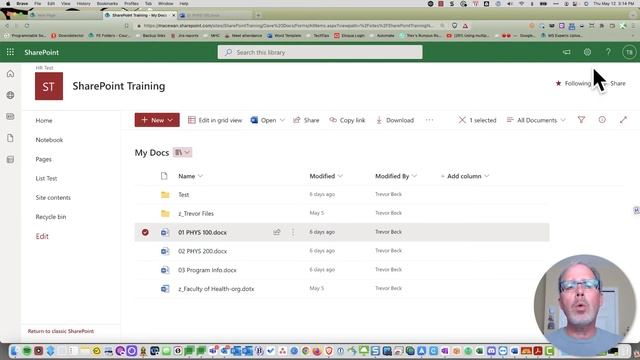
Task: Click the folder icon of z_Trevor Files
Action: point(165,213)
